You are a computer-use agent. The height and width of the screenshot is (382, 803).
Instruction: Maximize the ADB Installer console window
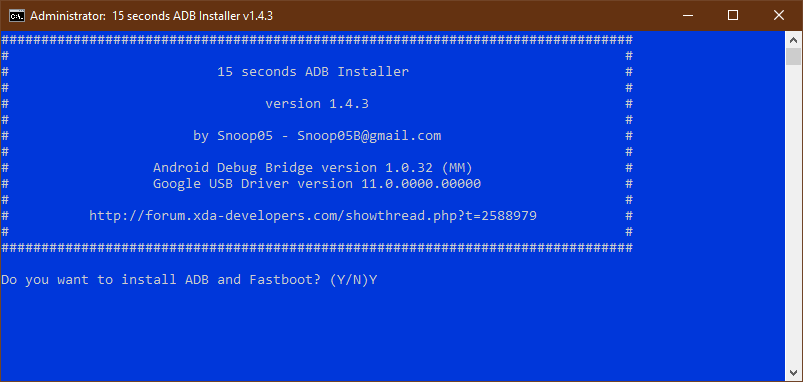pos(733,15)
